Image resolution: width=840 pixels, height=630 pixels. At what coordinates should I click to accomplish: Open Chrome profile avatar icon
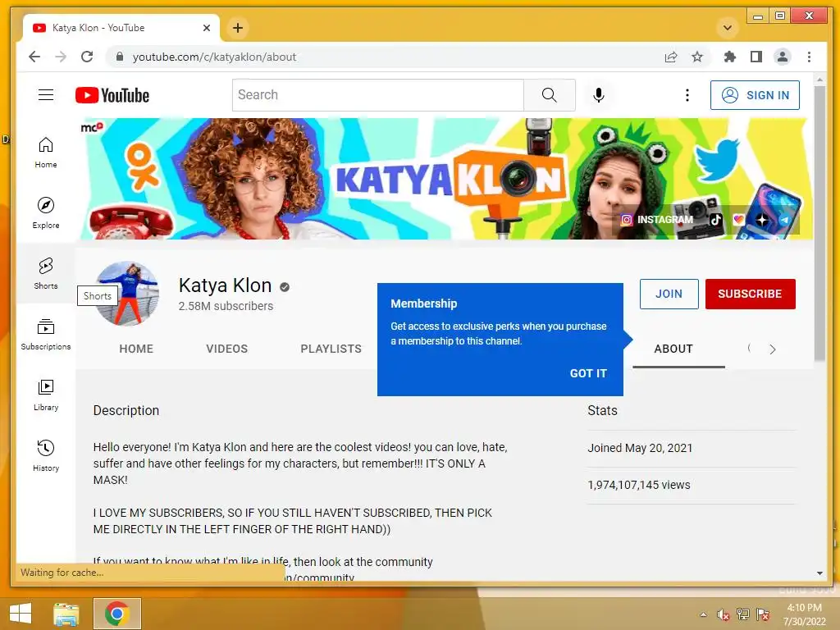782,57
